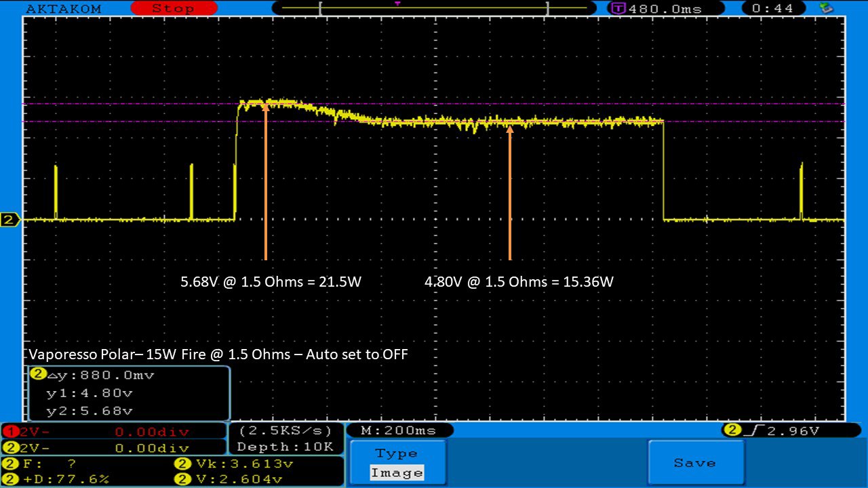Viewport: 868px width, 488px height.
Task: Click the Depth:10K memory depth readout
Action: pyautogui.click(x=285, y=447)
